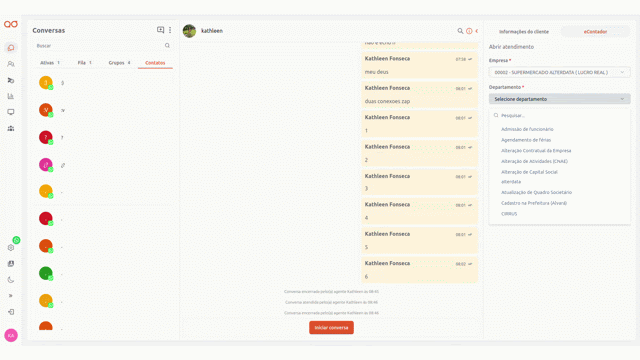Switch to the Ativas tab
The height and width of the screenshot is (360, 640).
50,63
